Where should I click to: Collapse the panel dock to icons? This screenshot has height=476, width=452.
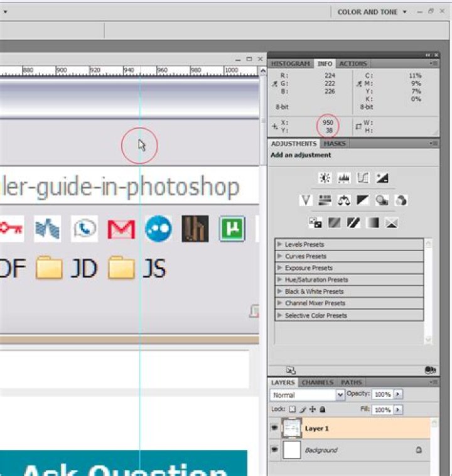click(428, 55)
